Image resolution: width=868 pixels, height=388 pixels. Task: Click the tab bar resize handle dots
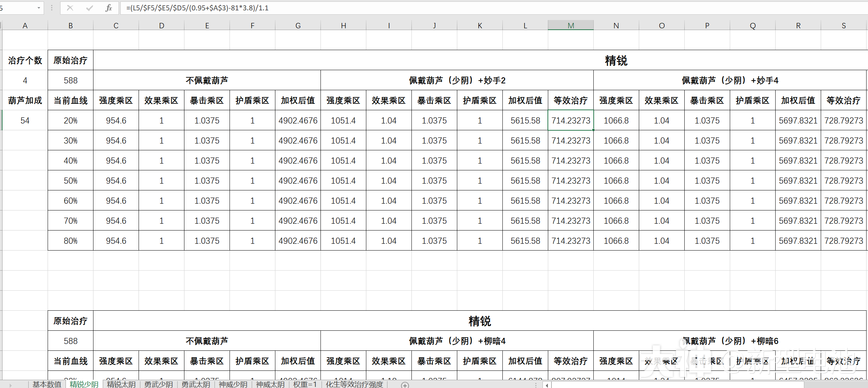536,385
